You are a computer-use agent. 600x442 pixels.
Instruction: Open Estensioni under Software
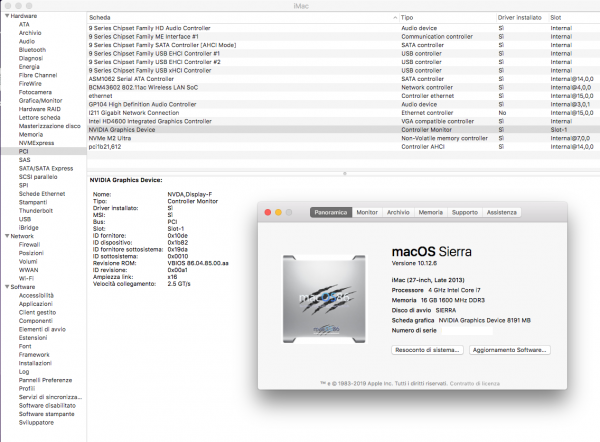coord(33,338)
